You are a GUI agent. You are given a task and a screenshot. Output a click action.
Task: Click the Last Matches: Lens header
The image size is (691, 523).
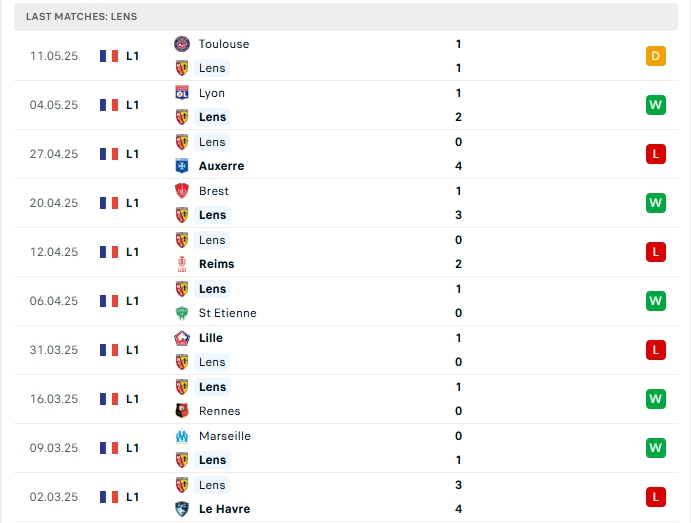(82, 16)
